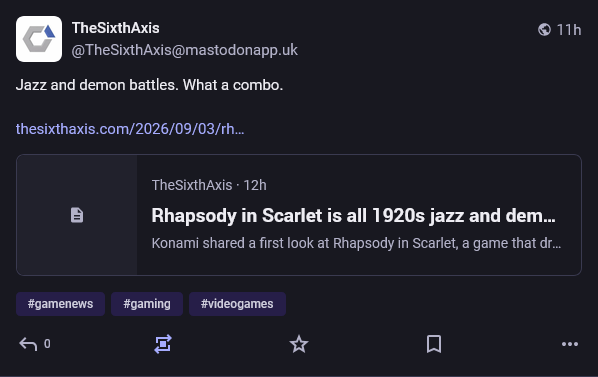This screenshot has height=377, width=598.
Task: Click the TheSixthAxis display name
Action: tap(116, 28)
